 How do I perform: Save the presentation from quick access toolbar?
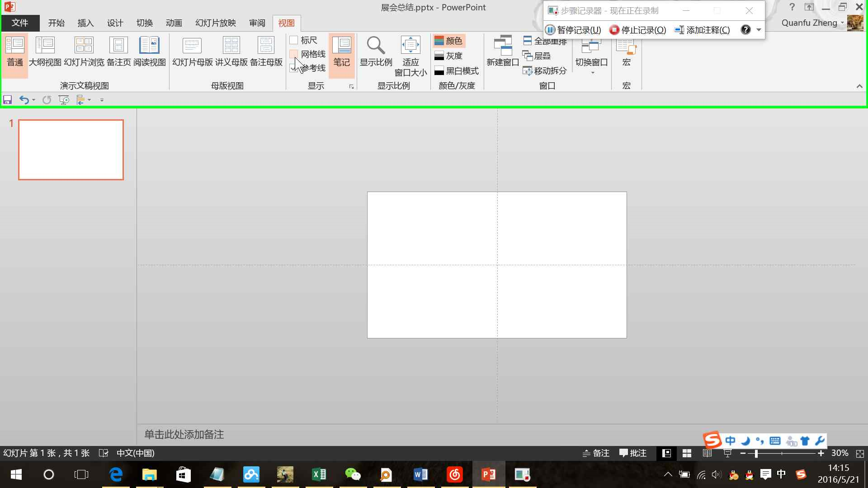(7, 100)
